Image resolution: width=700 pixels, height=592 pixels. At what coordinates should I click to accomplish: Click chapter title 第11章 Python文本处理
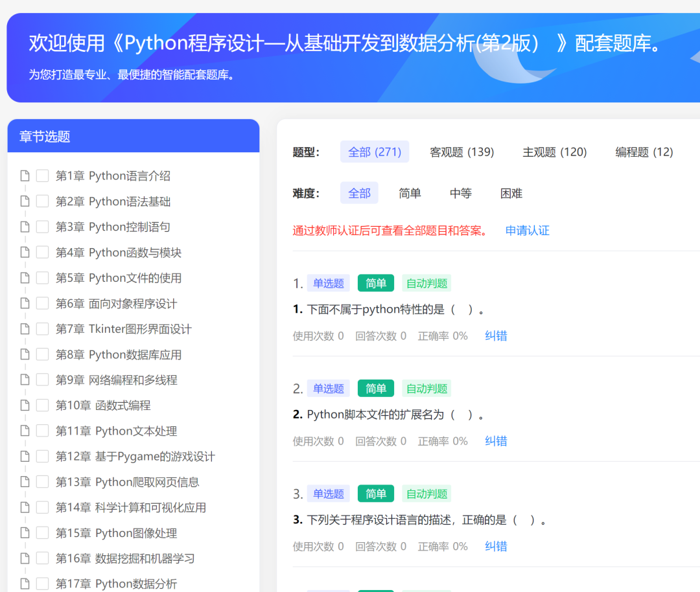tap(116, 431)
